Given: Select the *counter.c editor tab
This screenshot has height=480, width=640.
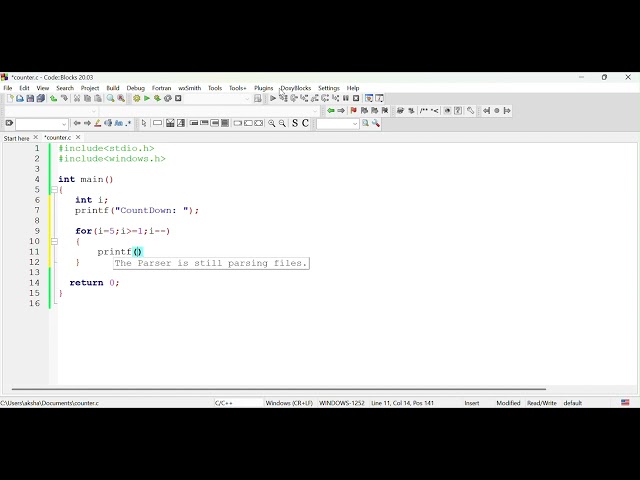Looking at the screenshot, I should click(x=58, y=138).
